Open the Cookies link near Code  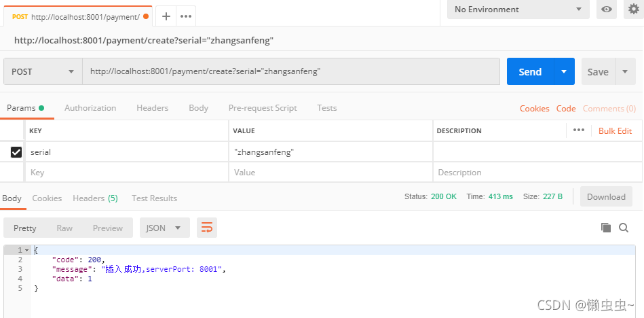tap(534, 109)
